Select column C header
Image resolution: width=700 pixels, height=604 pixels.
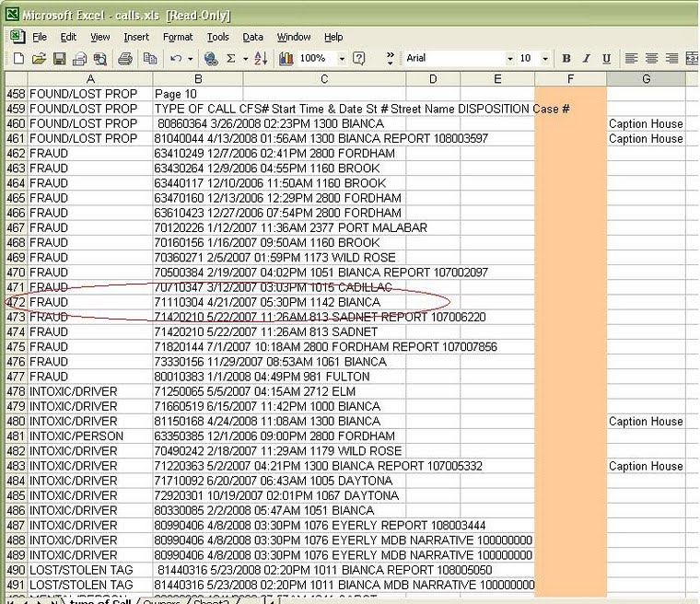[x=324, y=79]
